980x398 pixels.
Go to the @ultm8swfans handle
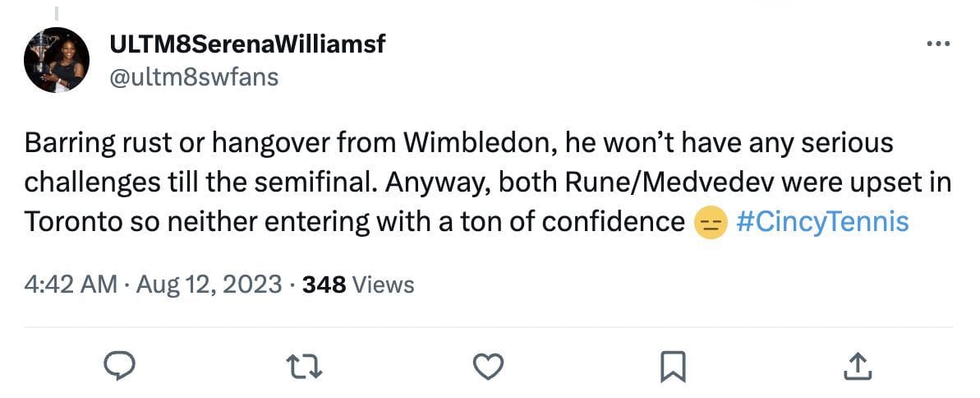(194, 76)
